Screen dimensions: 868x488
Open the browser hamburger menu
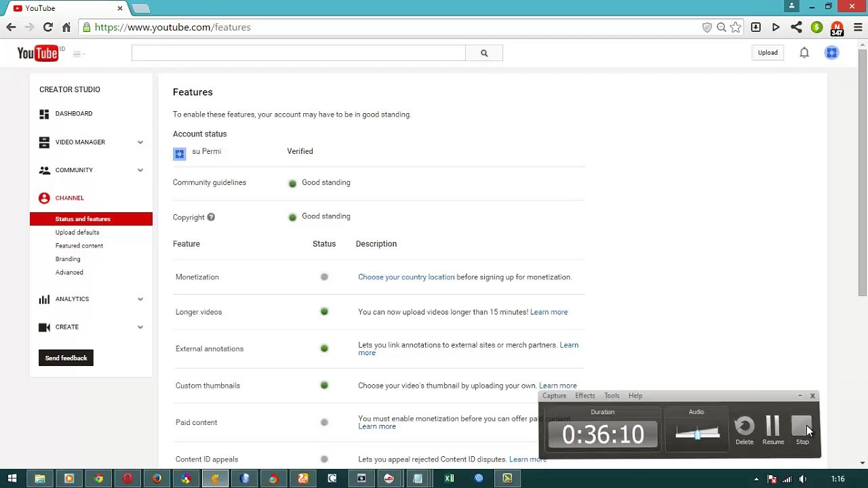point(858,27)
